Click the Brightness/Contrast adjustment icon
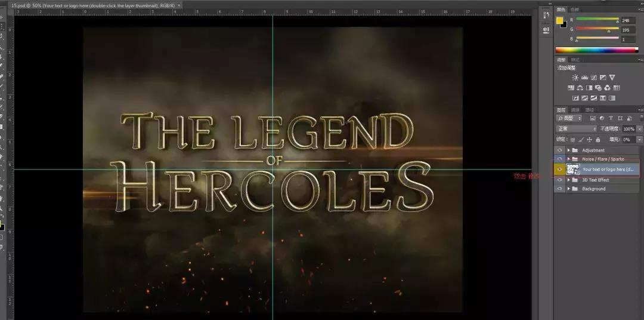Screen dimensions: 644x320 [x=575, y=78]
